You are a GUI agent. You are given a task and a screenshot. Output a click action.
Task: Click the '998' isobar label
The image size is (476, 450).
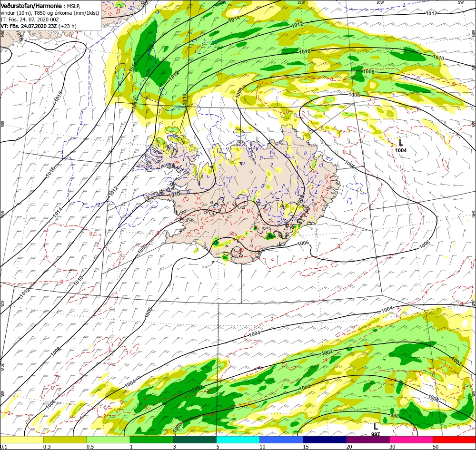[394, 416]
